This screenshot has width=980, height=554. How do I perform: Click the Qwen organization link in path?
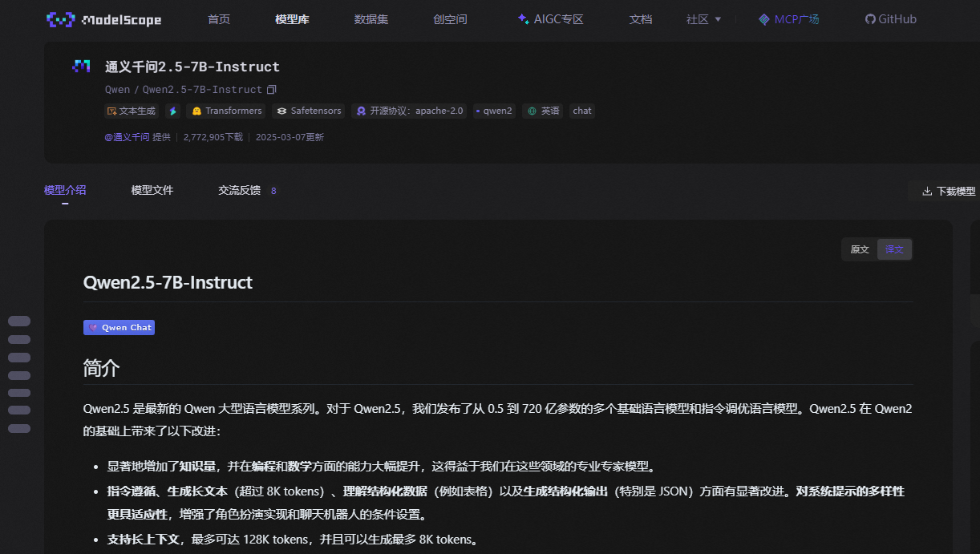[x=117, y=90]
